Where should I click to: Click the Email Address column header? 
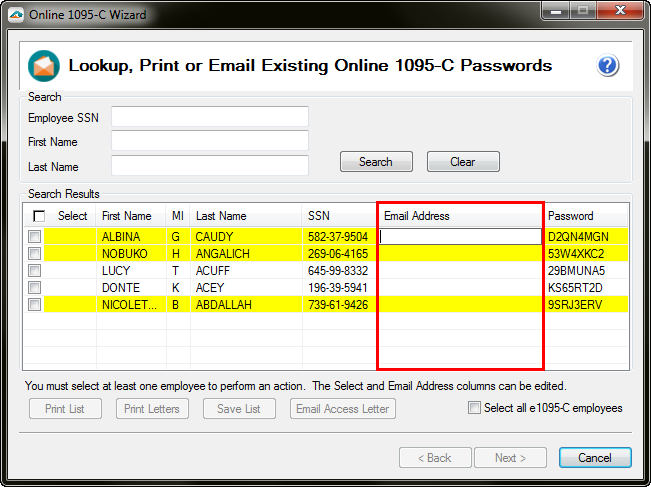[x=460, y=216]
